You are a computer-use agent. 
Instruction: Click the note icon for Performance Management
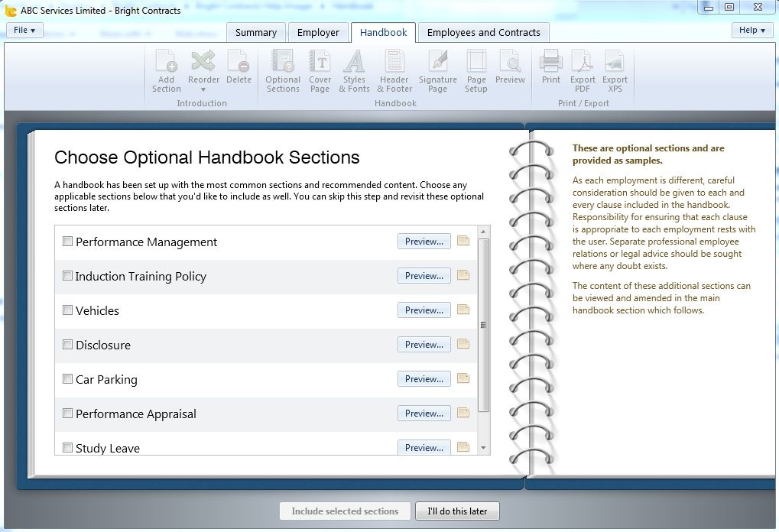point(463,241)
